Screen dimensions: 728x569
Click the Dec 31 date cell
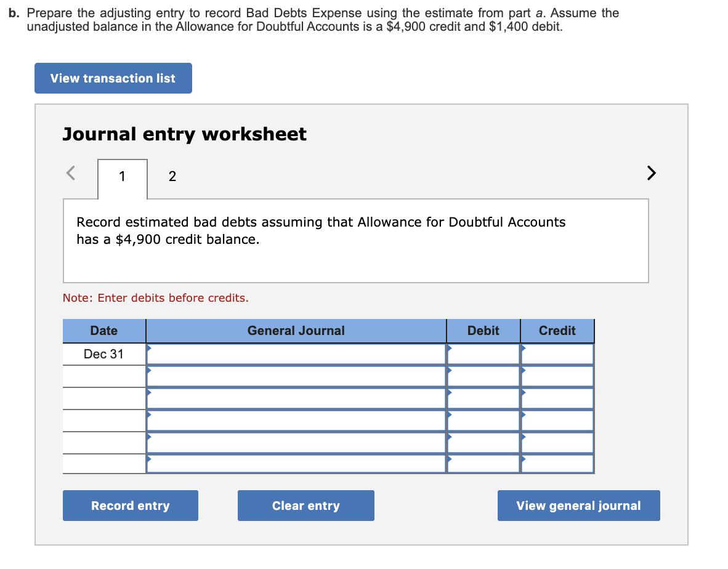coord(104,354)
